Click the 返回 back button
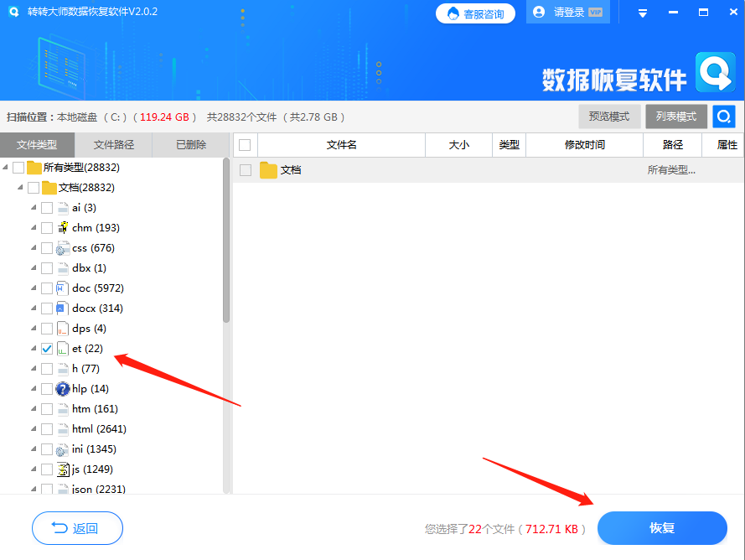Screen dimensions: 745x560 [77, 528]
